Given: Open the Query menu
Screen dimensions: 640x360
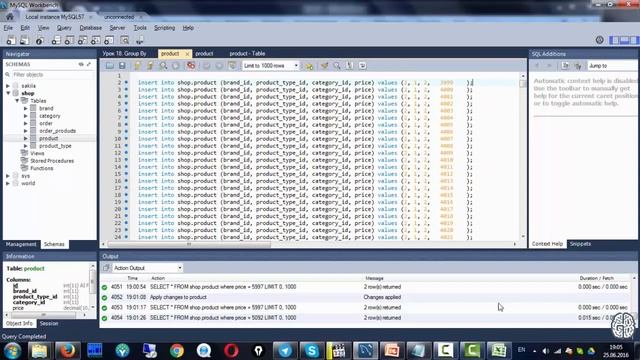Looking at the screenshot, I should 64,28.
